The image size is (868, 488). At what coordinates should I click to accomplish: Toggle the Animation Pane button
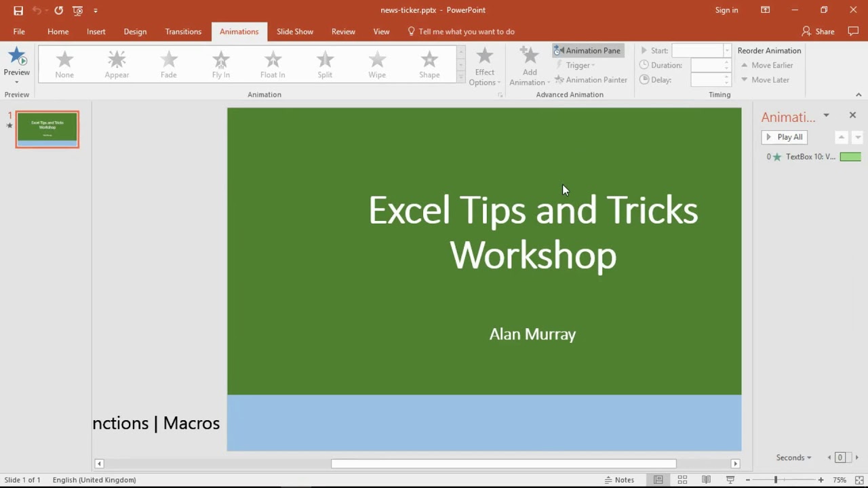[588, 50]
